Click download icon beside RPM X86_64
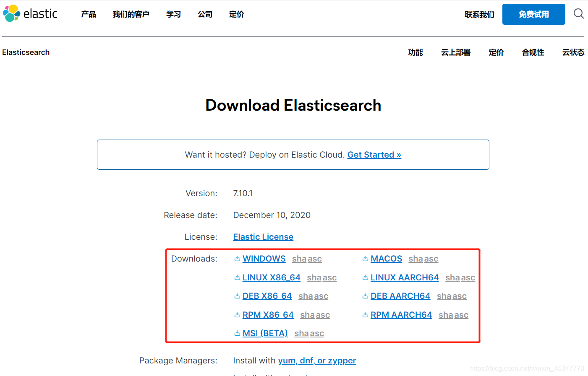The image size is (588, 376). click(x=237, y=315)
